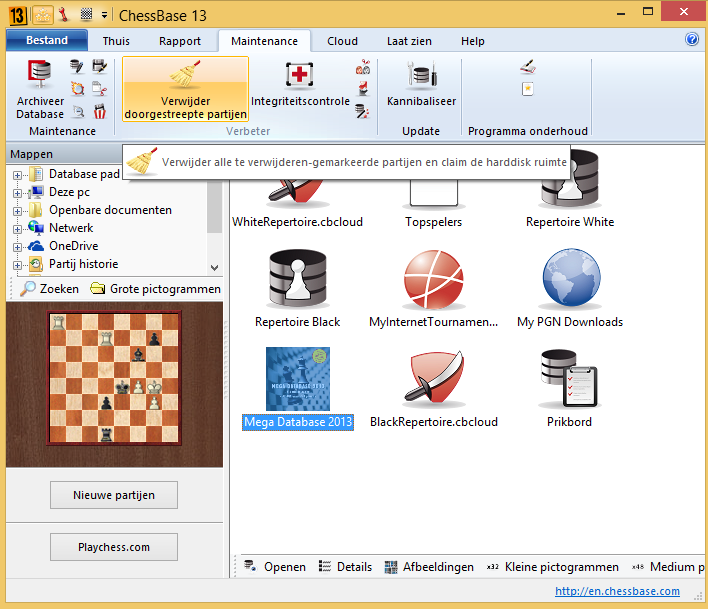Open the quick access toolbar dropdown arrow
This screenshot has height=609, width=708.
(104, 15)
